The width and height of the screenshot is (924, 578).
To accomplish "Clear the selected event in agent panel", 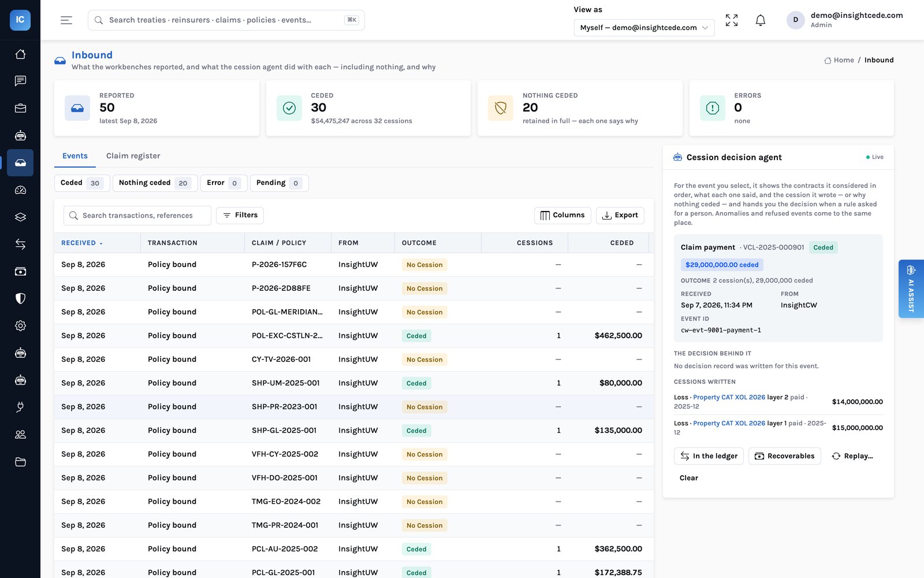I will (x=689, y=478).
